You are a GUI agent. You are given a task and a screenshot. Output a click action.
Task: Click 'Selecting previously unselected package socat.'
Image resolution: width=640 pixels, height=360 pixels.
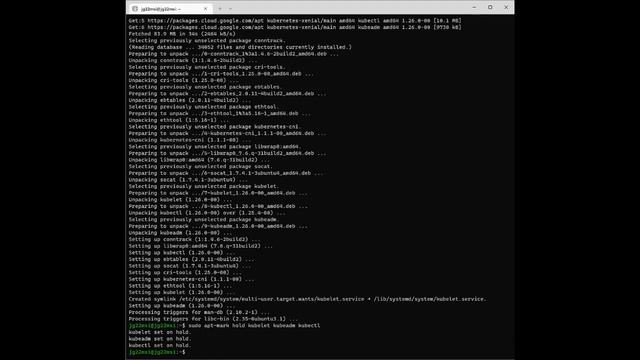(200, 167)
